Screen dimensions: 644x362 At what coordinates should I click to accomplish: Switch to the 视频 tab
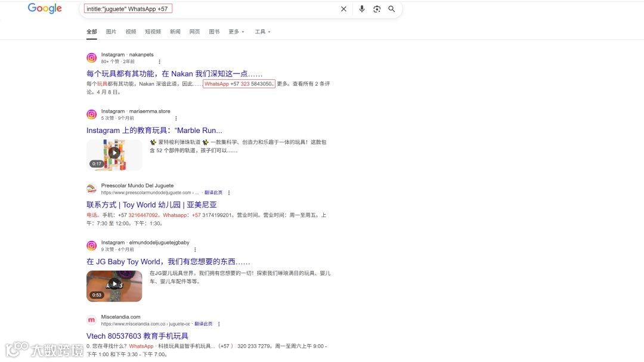click(x=131, y=32)
